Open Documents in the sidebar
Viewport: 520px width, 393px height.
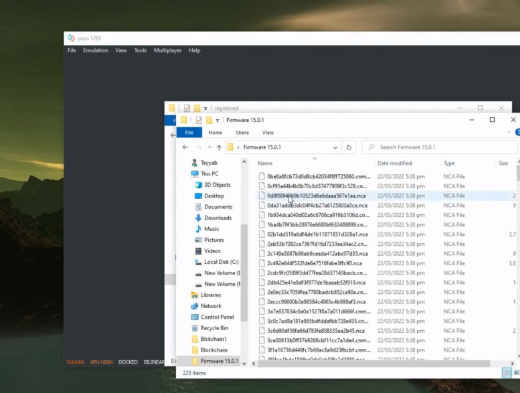(x=218, y=207)
